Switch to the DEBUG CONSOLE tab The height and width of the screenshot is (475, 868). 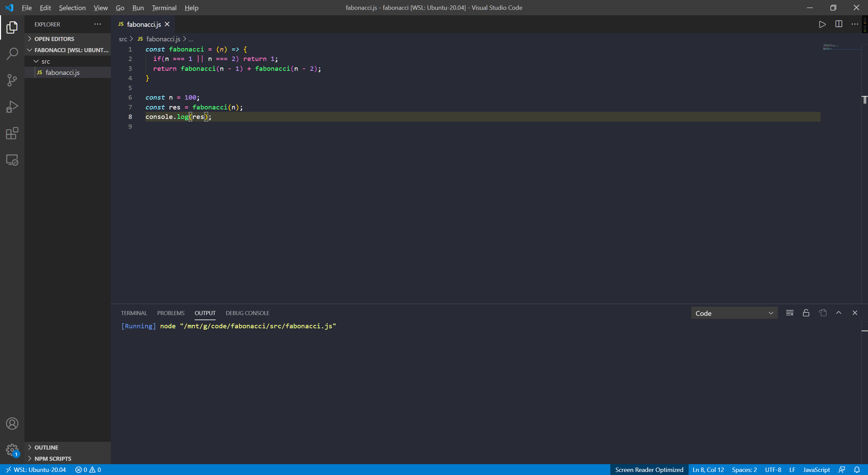pos(248,313)
